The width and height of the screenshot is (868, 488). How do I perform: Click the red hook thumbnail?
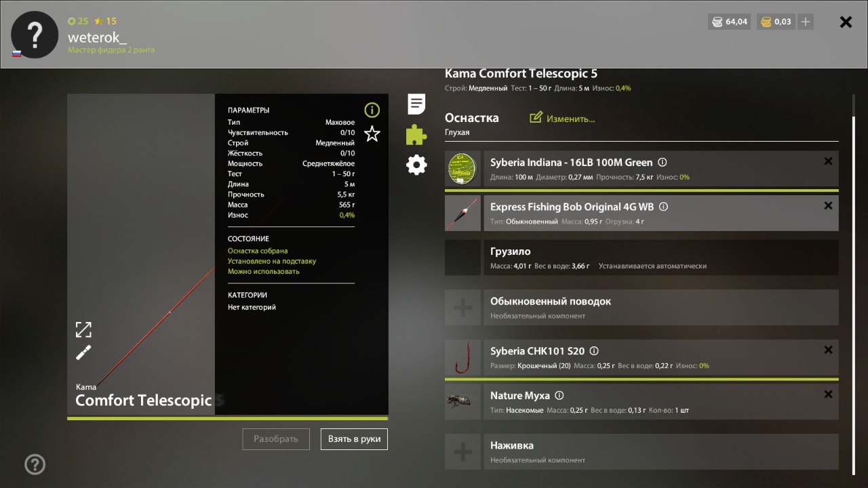462,357
